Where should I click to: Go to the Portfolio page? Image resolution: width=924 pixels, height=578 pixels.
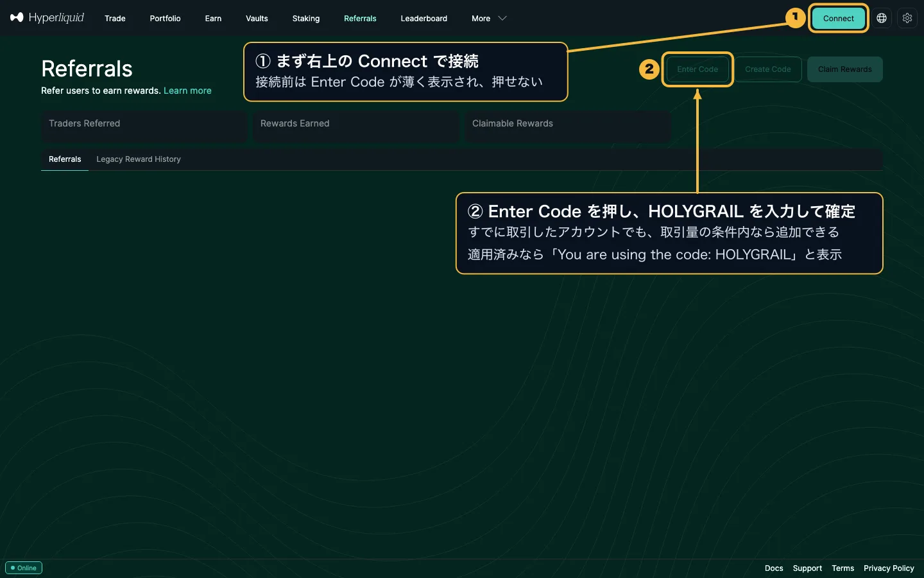[165, 19]
